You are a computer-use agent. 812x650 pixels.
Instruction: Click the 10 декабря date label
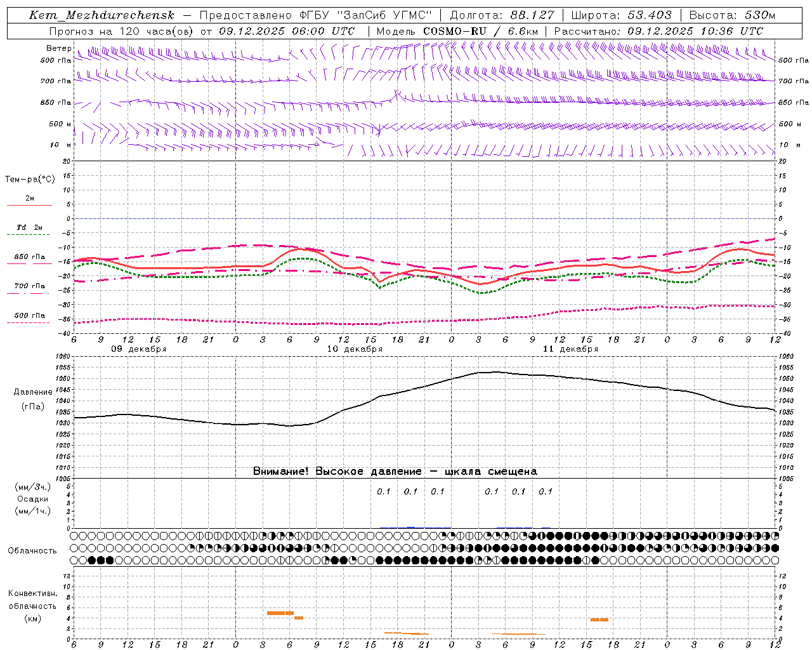click(x=355, y=349)
